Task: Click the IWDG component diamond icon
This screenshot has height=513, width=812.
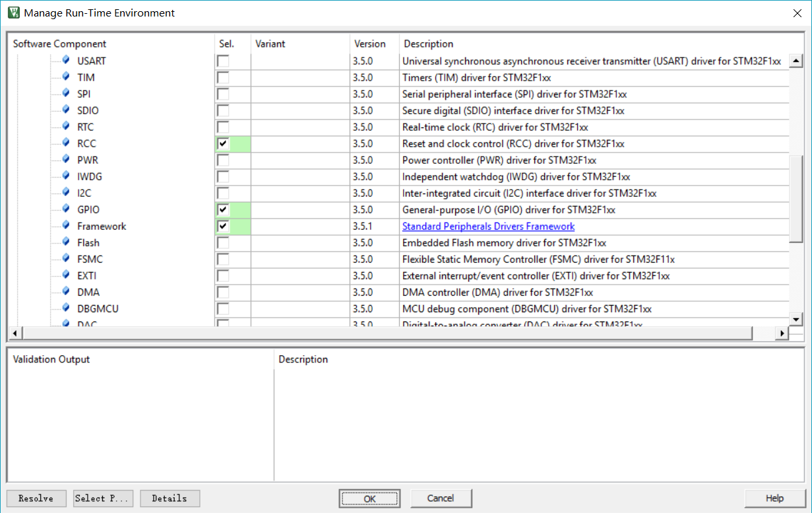Action: click(66, 176)
